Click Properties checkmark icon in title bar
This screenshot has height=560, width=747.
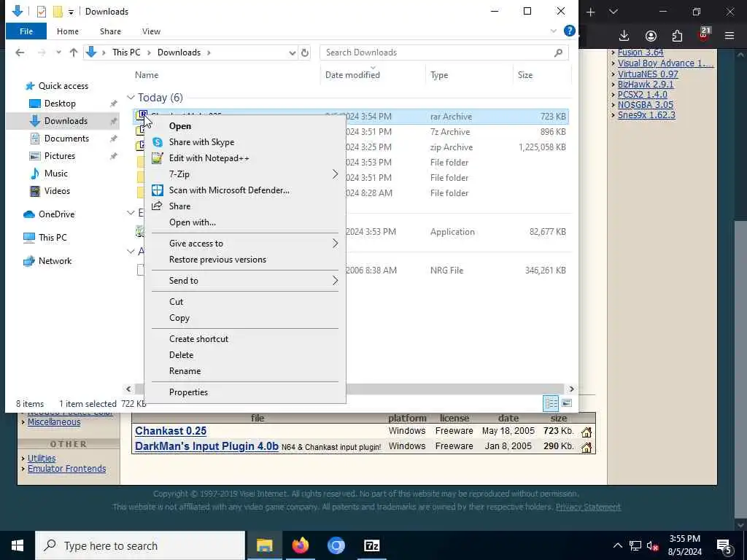click(x=42, y=12)
